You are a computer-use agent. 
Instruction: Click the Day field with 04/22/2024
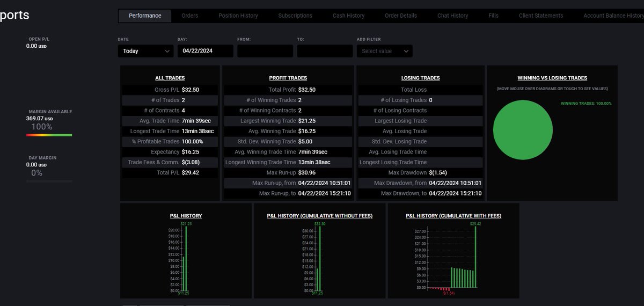206,51
